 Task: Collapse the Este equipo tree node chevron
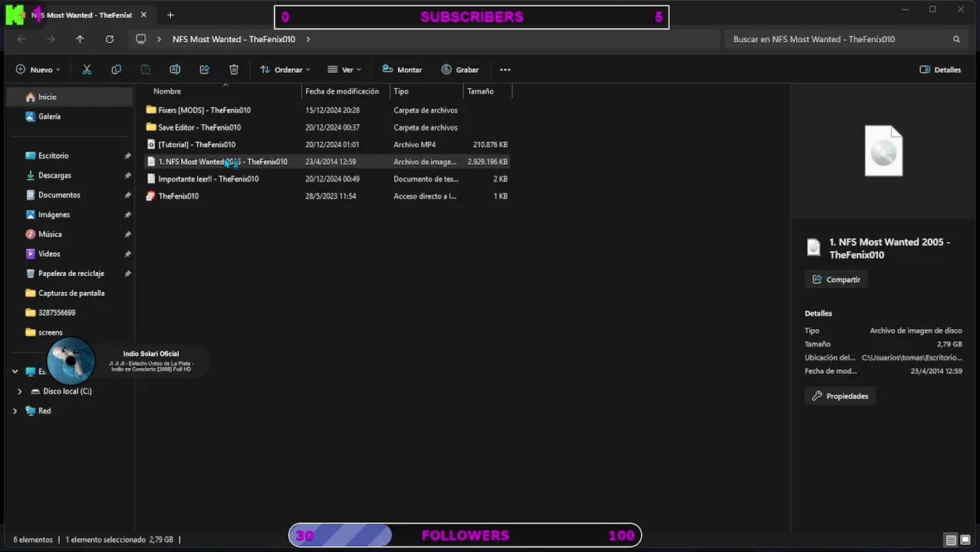pyautogui.click(x=15, y=371)
